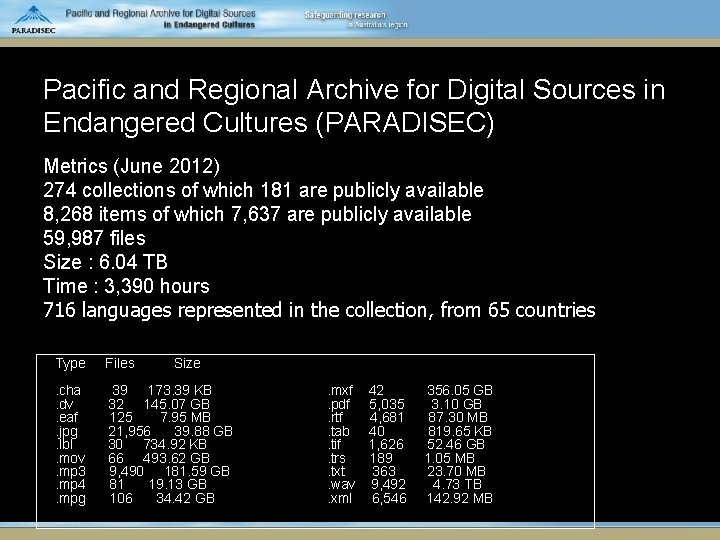Click the text '59,987 files'
The width and height of the screenshot is (720, 540).
click(94, 238)
